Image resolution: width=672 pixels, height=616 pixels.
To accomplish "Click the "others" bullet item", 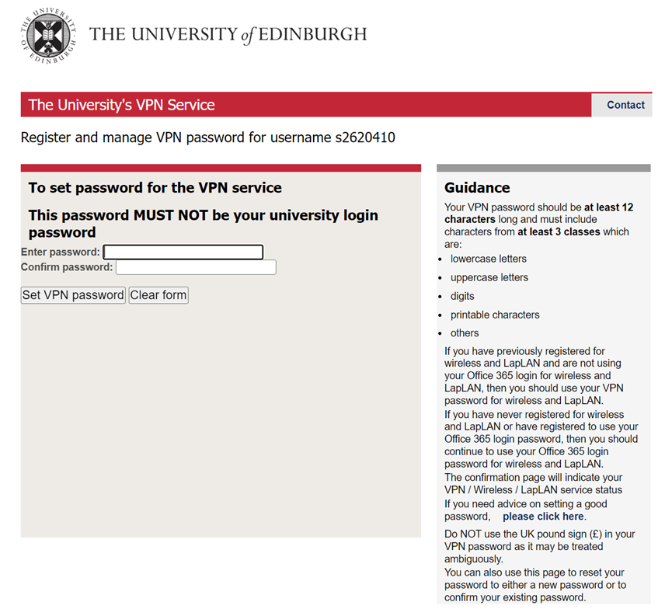I will pos(465,333).
